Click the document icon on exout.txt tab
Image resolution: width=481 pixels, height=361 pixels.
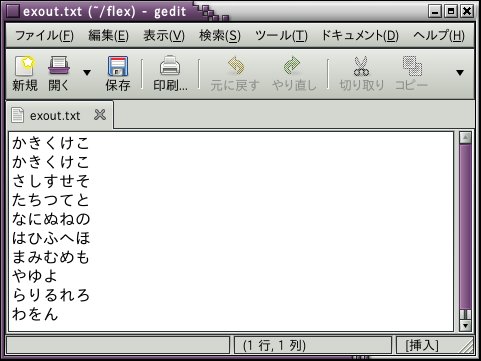click(x=17, y=115)
